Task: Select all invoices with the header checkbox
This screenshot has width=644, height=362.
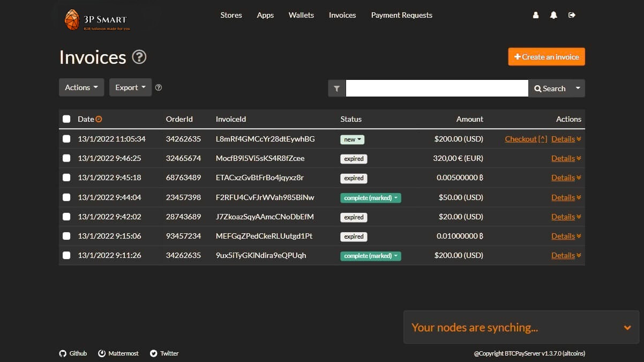Action: 66,119
